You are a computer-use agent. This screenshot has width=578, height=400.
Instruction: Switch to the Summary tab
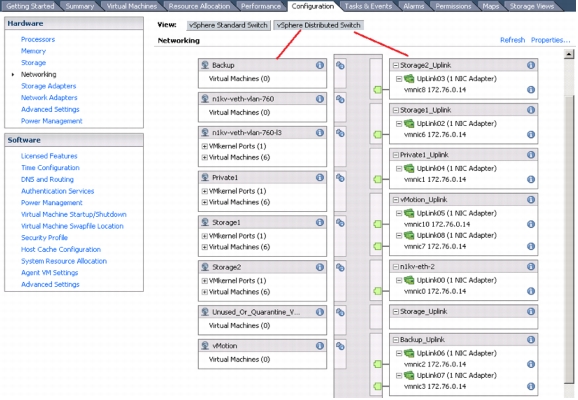point(80,6)
